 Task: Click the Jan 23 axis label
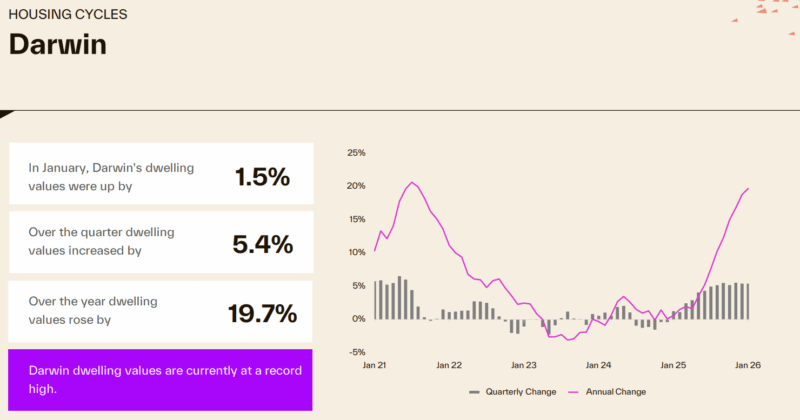pos(525,366)
